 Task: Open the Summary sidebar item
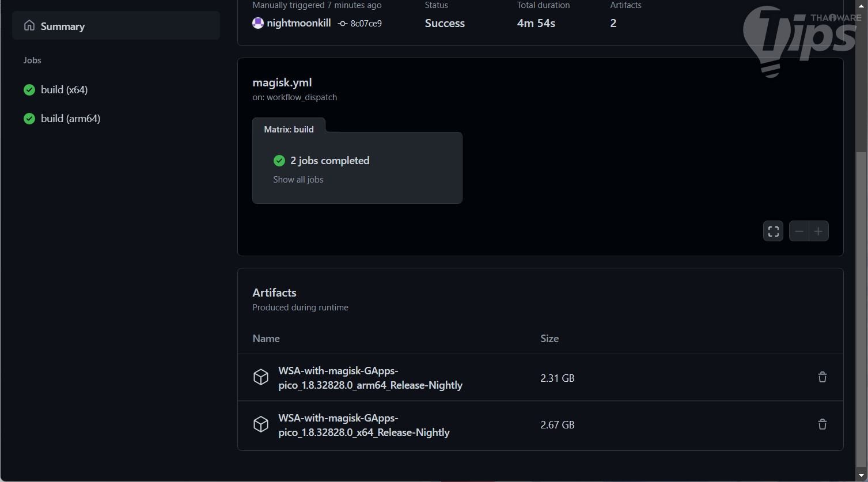(x=63, y=26)
